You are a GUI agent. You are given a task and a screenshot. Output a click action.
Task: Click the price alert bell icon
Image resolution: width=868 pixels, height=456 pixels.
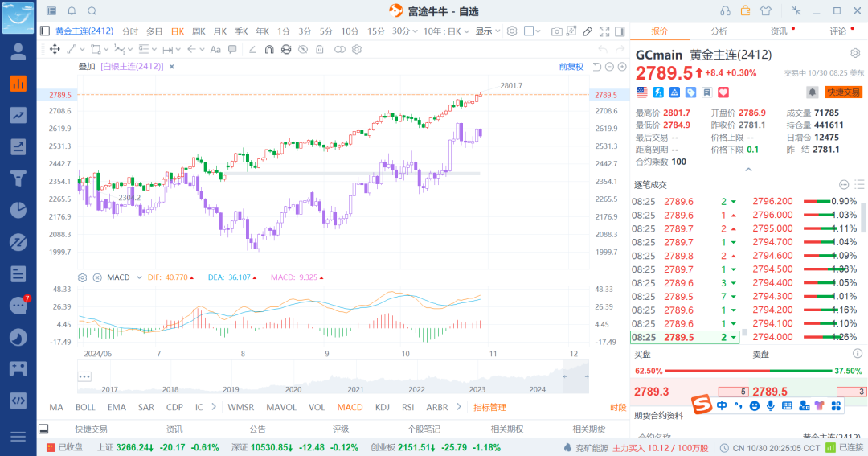813,92
